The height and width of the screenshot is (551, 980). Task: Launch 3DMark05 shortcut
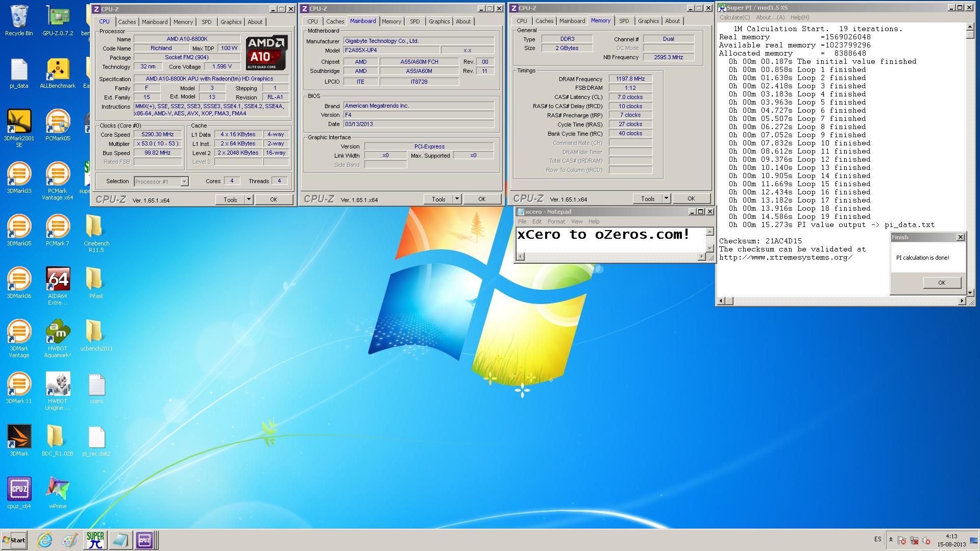(x=19, y=230)
